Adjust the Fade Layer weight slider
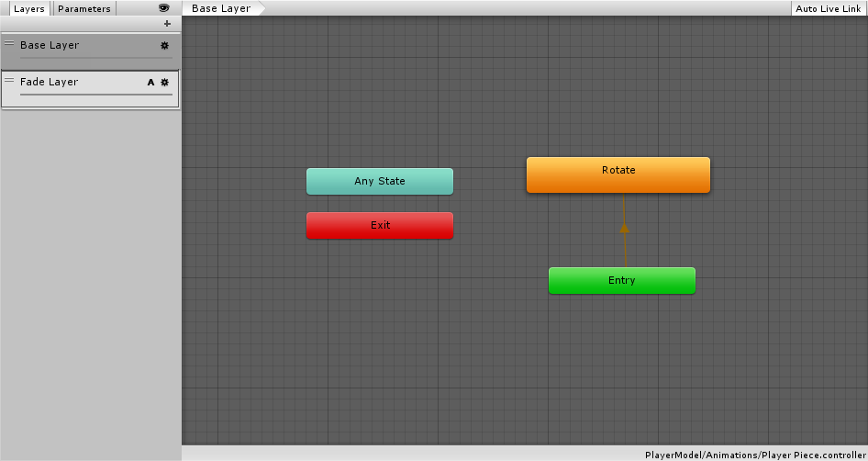Viewport: 868px width, 461px height. point(96,95)
